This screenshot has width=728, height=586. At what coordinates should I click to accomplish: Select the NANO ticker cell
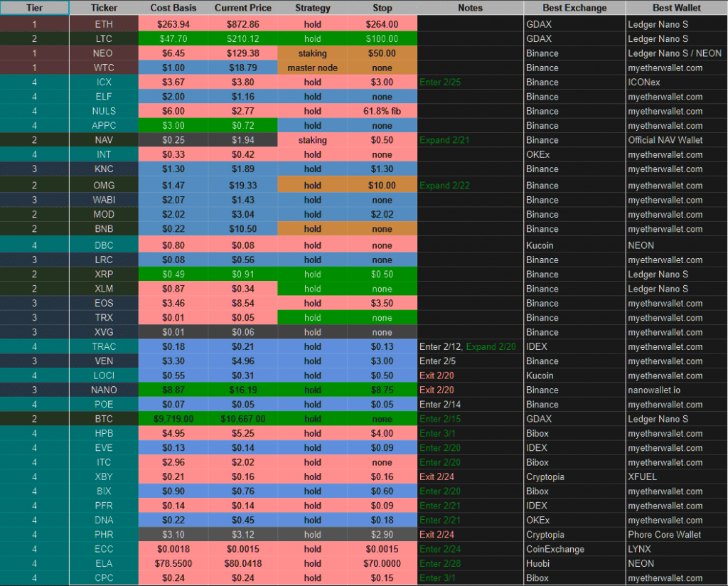104,390
